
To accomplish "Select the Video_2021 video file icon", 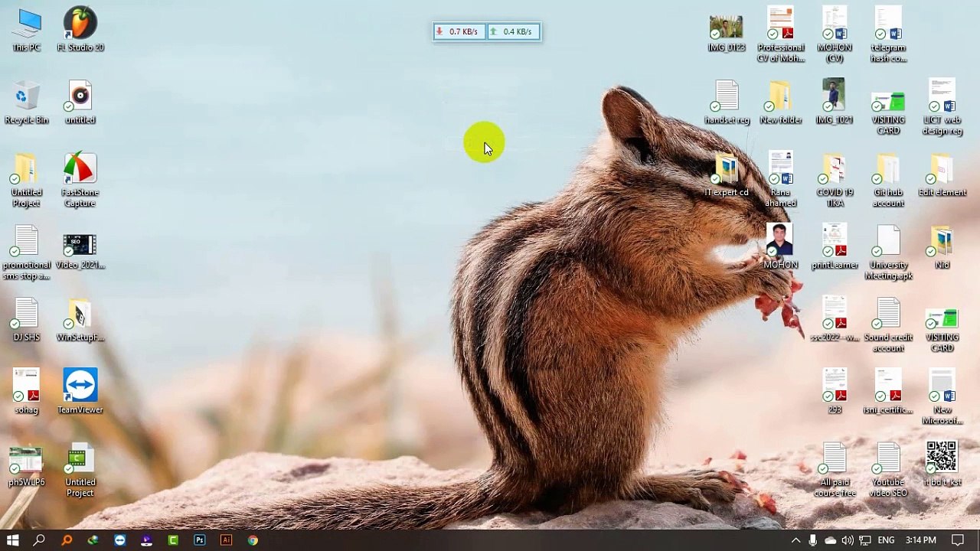I will pos(80,251).
